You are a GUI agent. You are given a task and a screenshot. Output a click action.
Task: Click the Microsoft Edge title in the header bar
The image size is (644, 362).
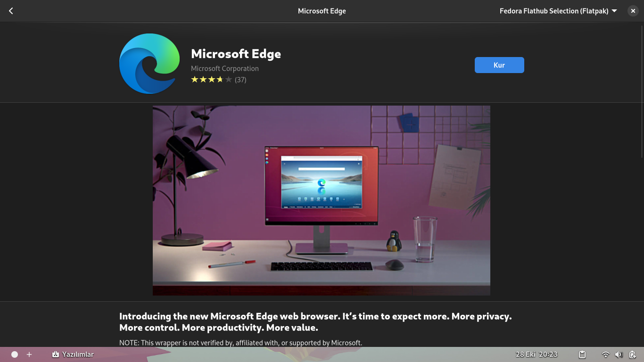coord(322,11)
